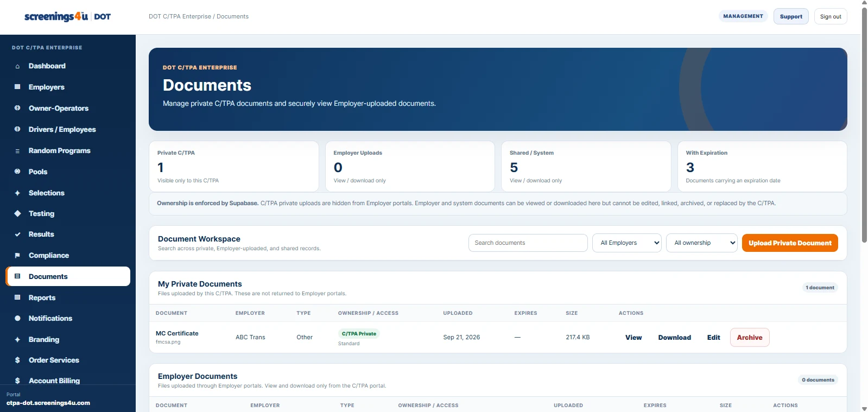
Task: Open the Order Services sidebar item
Action: (x=68, y=360)
